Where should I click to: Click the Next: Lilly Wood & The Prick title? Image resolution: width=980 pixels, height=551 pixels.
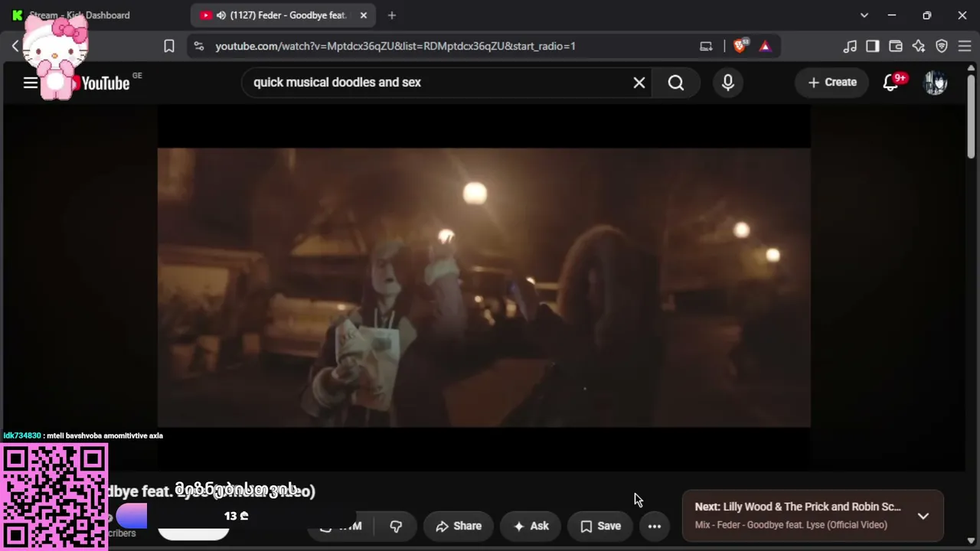tap(798, 507)
